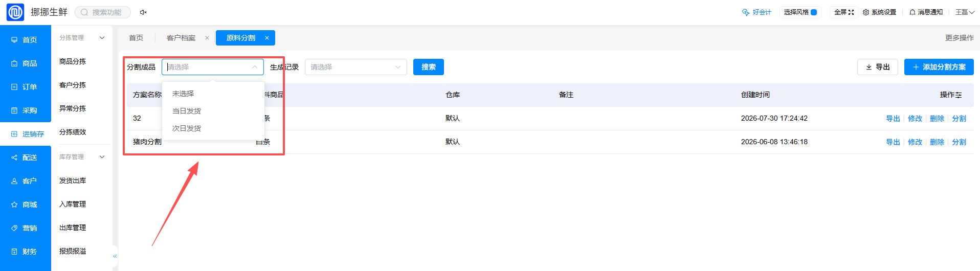Image resolution: width=980 pixels, height=271 pixels.
Task: Open 入库管理 in the sidebar
Action: (73, 204)
